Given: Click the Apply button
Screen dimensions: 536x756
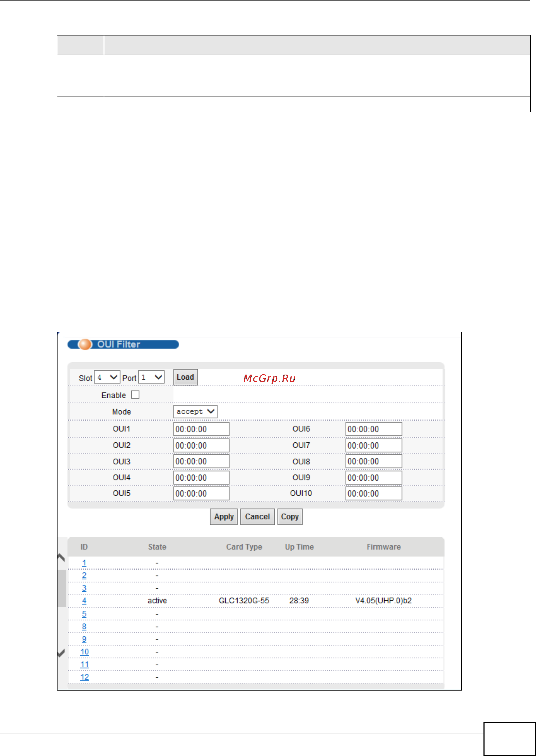Looking at the screenshot, I should [224, 517].
